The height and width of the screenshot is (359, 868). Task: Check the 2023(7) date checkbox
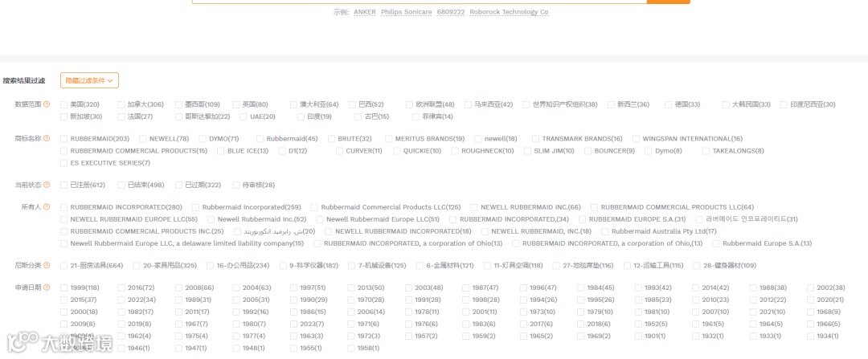(x=294, y=324)
